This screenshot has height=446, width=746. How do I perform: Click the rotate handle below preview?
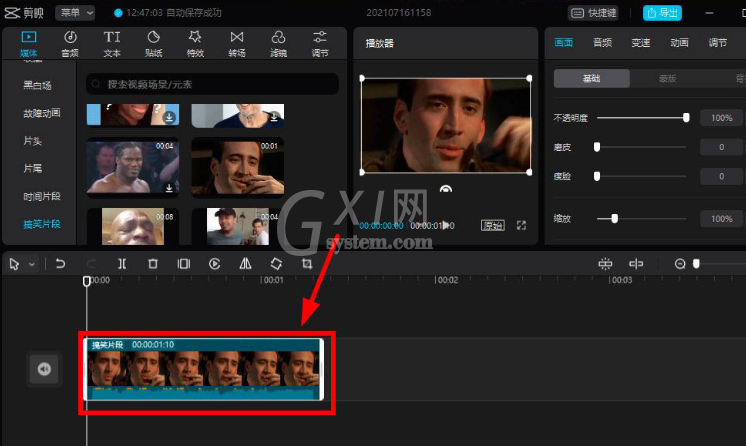tap(446, 189)
